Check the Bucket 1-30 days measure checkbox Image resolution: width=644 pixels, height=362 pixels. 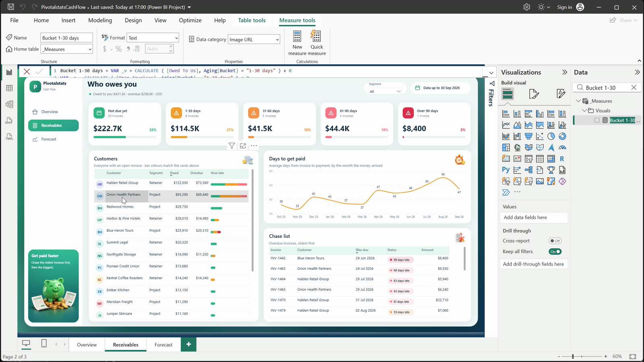tap(597, 120)
